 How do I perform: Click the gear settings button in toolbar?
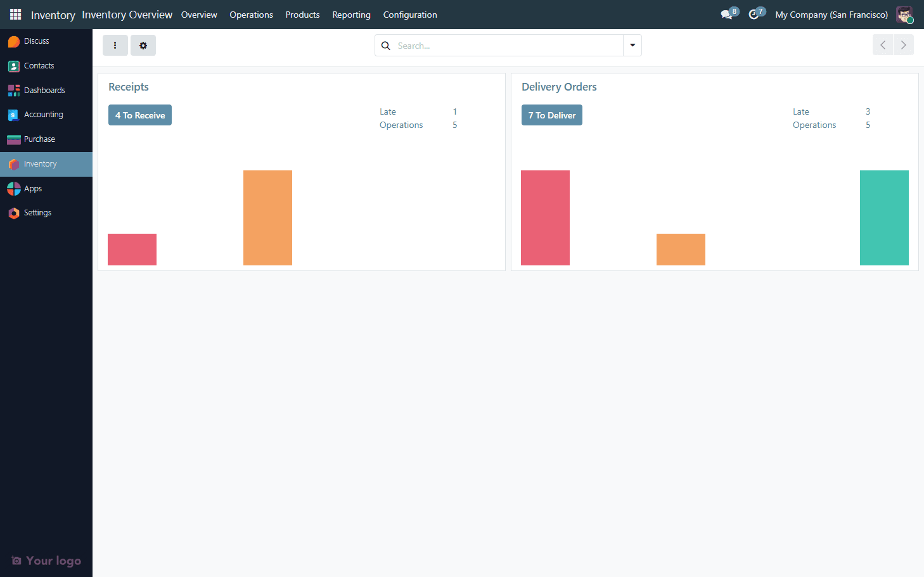143,46
